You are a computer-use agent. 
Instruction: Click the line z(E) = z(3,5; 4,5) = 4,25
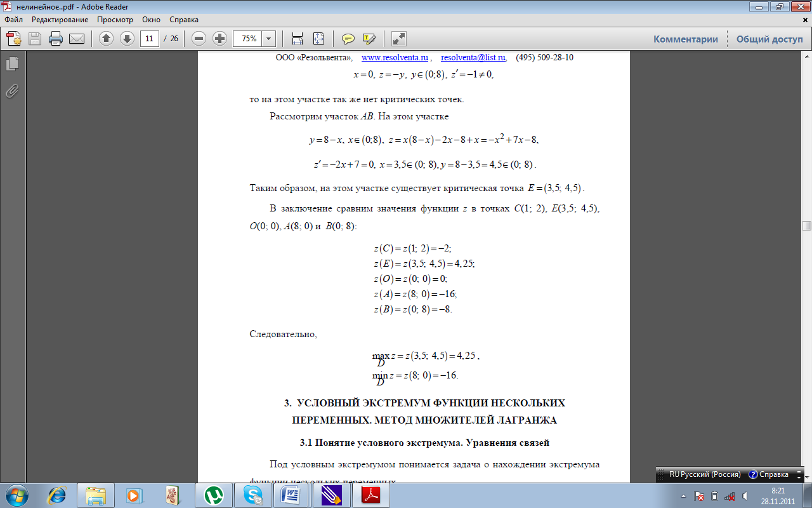tap(424, 263)
